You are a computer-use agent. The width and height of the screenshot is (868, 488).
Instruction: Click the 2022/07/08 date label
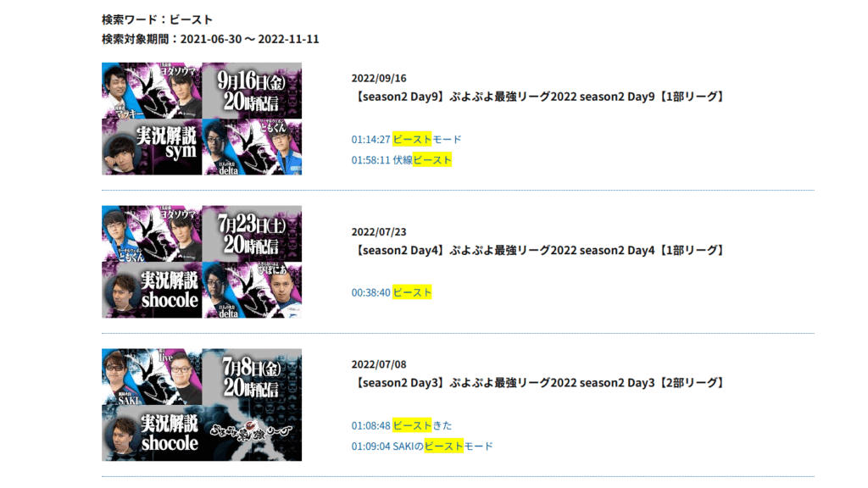pos(379,364)
